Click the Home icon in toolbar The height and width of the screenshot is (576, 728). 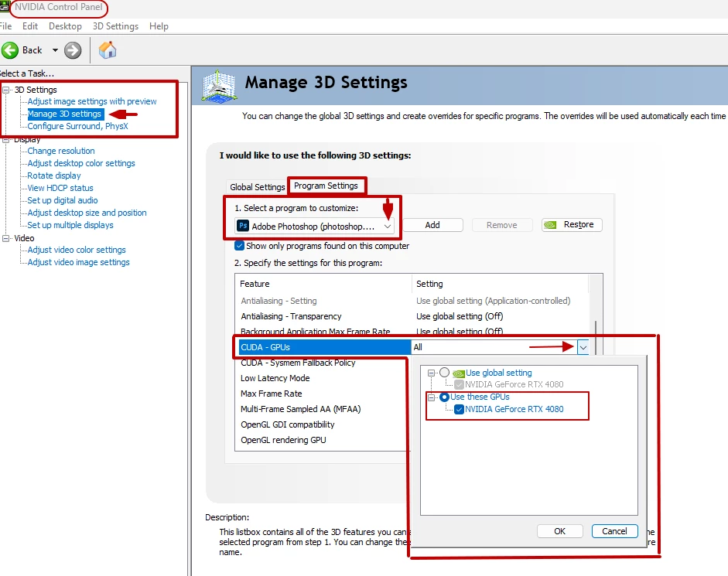coord(108,50)
